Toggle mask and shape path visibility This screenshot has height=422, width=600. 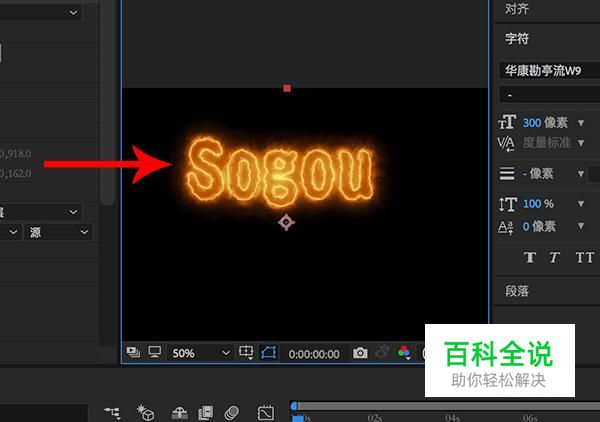click(x=269, y=352)
